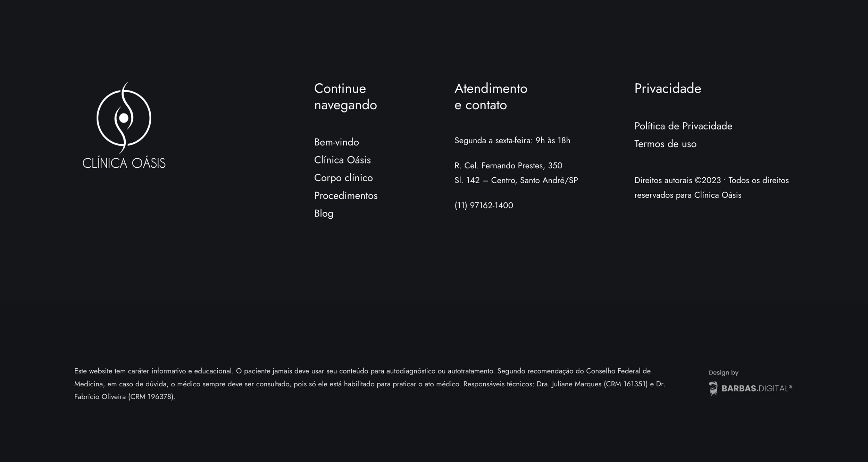Click the R. Cel. Fernando Prestes address line

pos(508,166)
